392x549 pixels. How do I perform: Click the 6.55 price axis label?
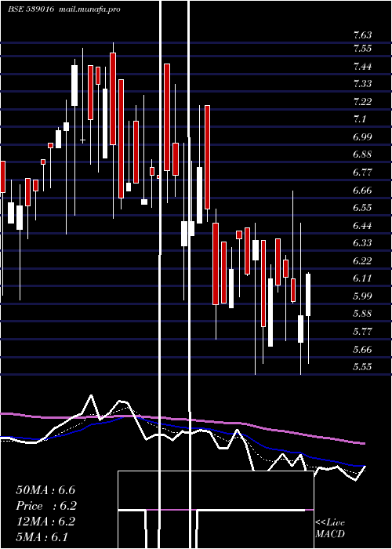pyautogui.click(x=362, y=208)
